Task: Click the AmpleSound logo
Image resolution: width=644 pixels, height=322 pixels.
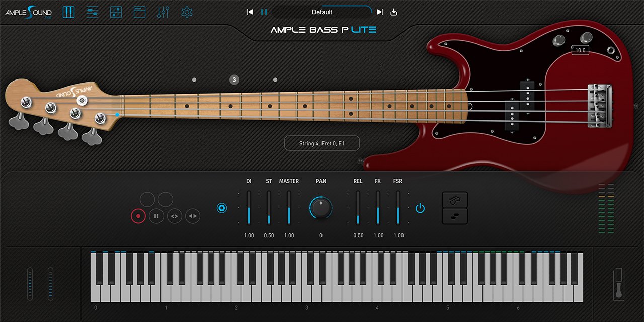Action: [x=29, y=12]
